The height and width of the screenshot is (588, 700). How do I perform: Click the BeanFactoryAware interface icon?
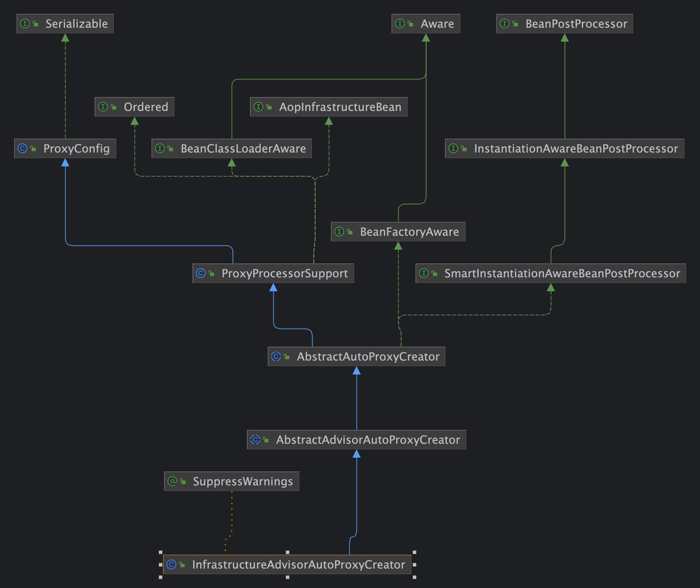pyautogui.click(x=339, y=232)
